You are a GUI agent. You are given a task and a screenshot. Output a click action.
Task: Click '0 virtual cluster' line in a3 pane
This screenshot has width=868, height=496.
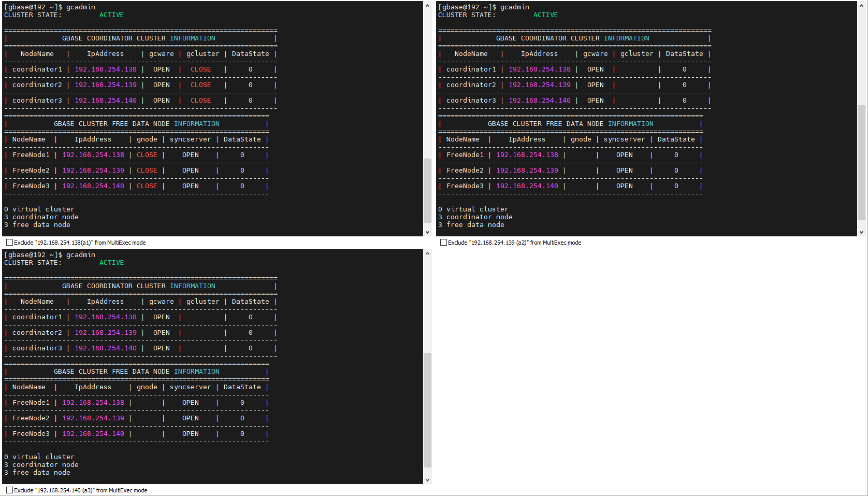point(39,457)
